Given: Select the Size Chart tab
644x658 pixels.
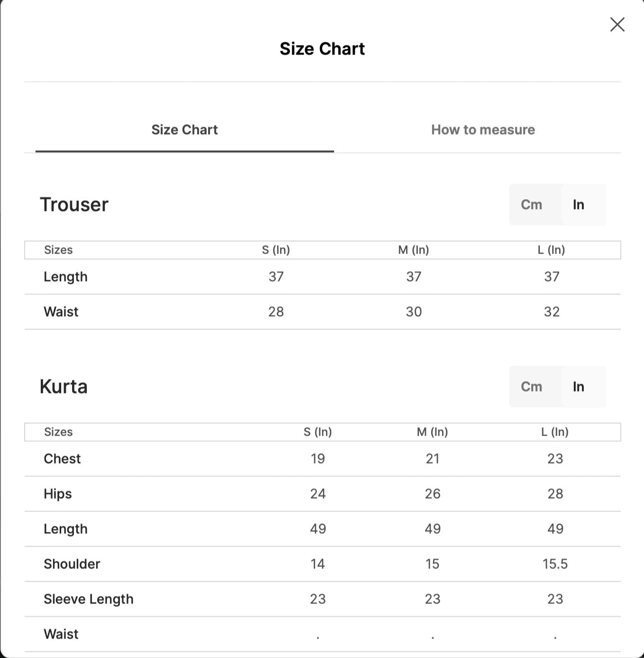Looking at the screenshot, I should [184, 129].
